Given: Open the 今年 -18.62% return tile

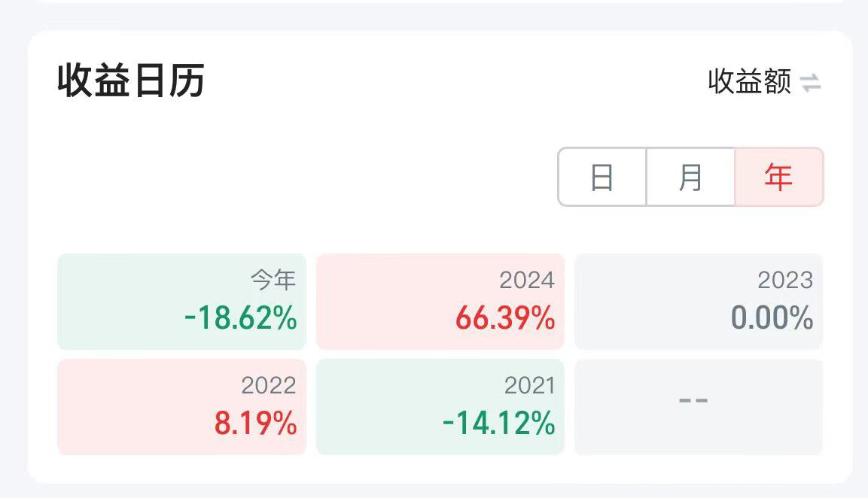Looking at the screenshot, I should (181, 302).
